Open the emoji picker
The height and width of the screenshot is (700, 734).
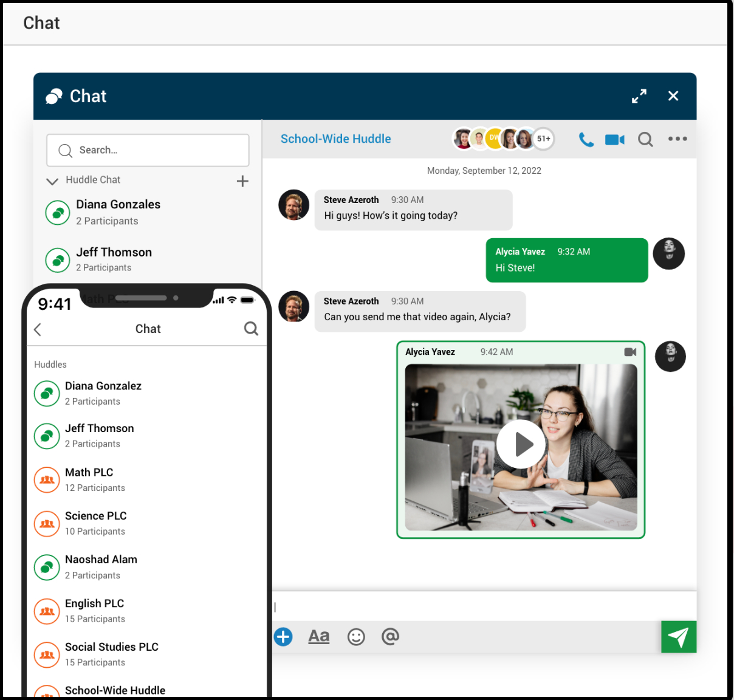pyautogui.click(x=356, y=637)
